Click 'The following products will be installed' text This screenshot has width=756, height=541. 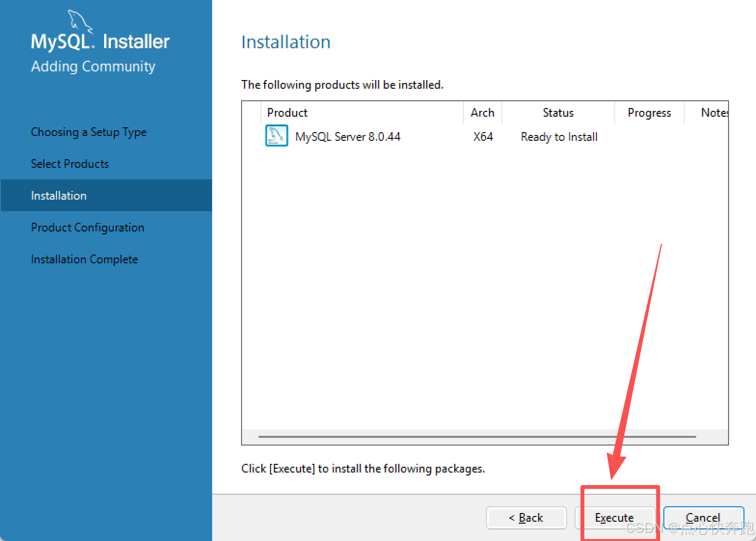click(x=342, y=85)
